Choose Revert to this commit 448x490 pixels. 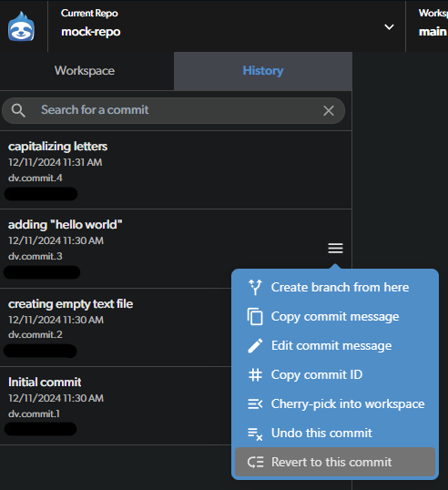(335, 462)
